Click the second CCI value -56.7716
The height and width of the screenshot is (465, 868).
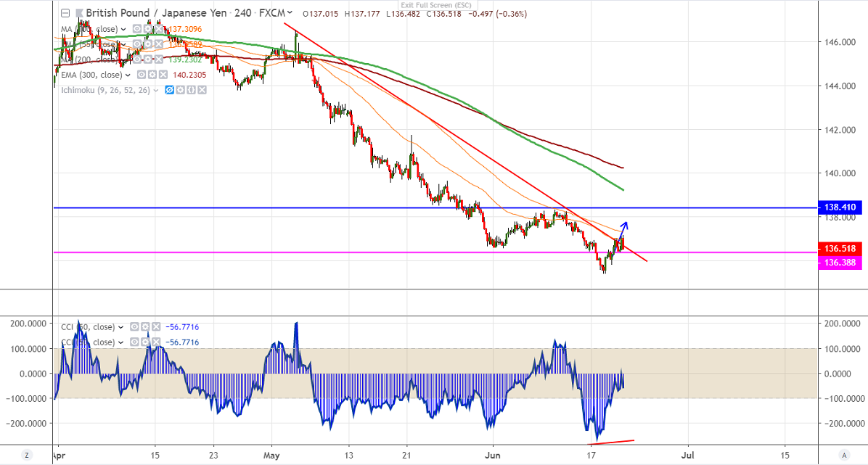[182, 342]
